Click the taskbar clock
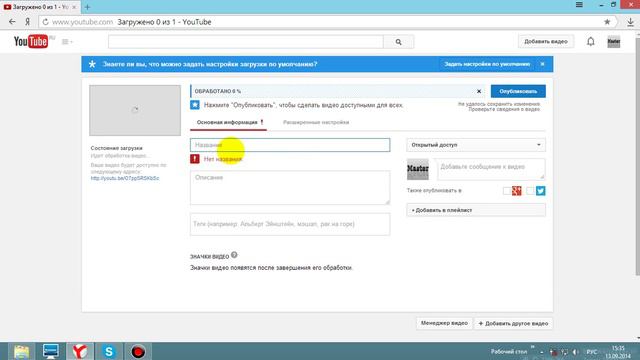Screen dimensions: 640x360 coord(618,352)
